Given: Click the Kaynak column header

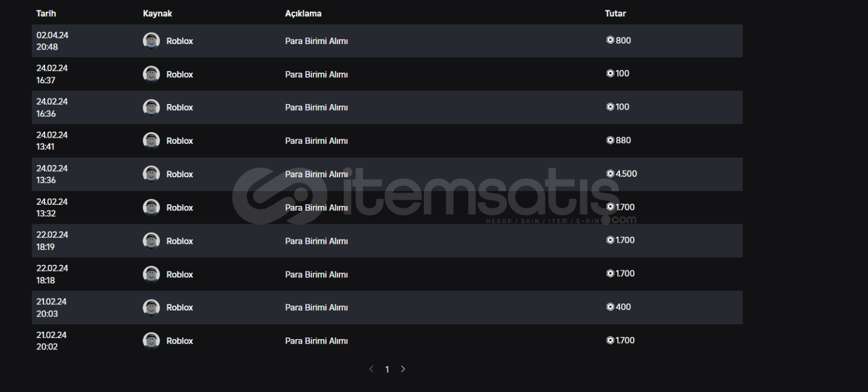Looking at the screenshot, I should (x=158, y=13).
